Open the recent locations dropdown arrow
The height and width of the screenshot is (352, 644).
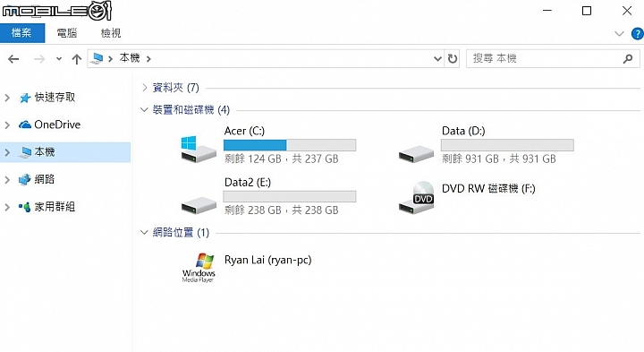point(59,59)
